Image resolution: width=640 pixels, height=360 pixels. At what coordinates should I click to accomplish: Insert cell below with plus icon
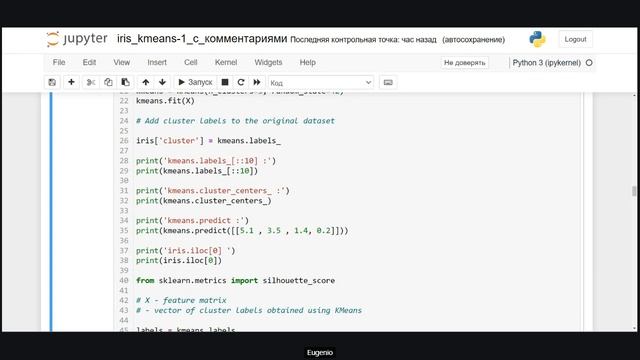71,82
